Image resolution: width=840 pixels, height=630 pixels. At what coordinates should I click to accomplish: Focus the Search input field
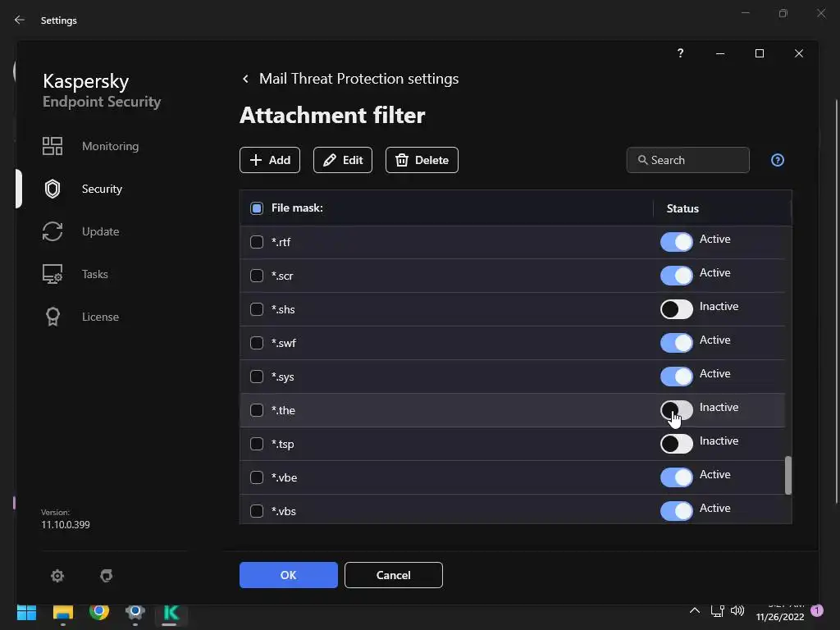click(688, 160)
